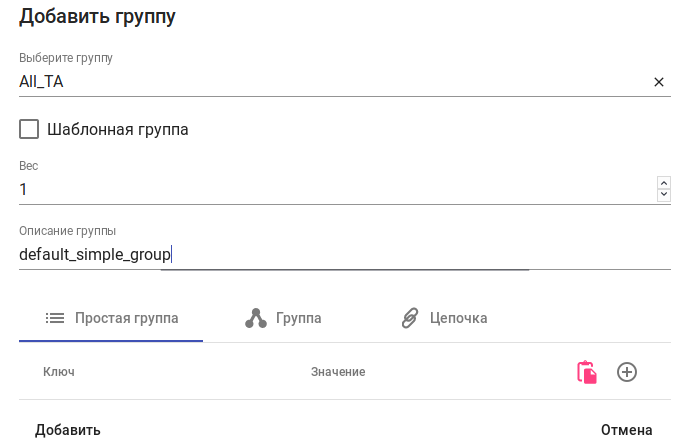Increase weight with the up arrow

click(663, 182)
